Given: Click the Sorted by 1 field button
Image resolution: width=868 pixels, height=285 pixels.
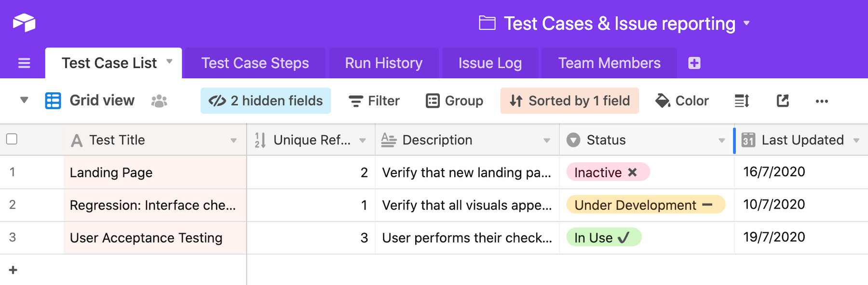Looking at the screenshot, I should tap(570, 101).
